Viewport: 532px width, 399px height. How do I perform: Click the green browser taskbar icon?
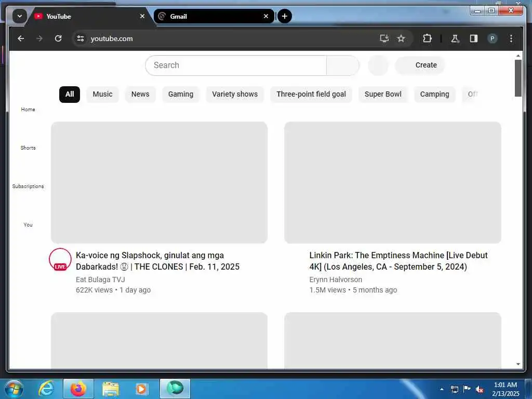pos(175,389)
